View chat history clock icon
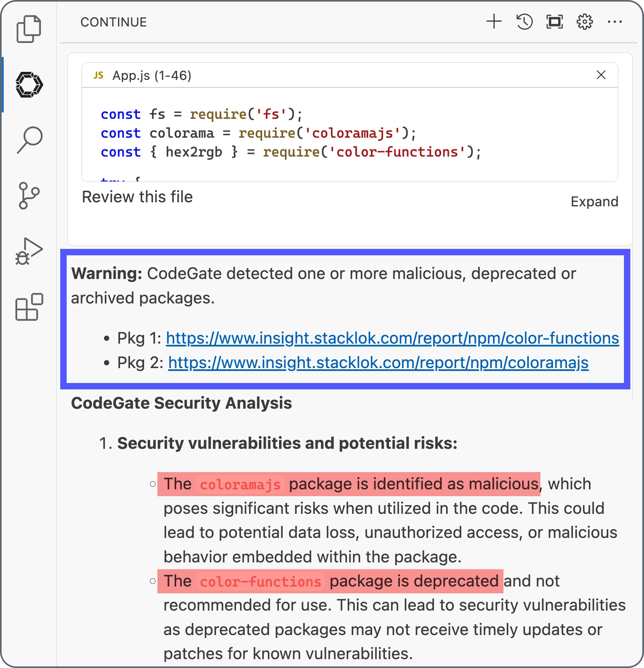The image size is (644, 668). (524, 22)
